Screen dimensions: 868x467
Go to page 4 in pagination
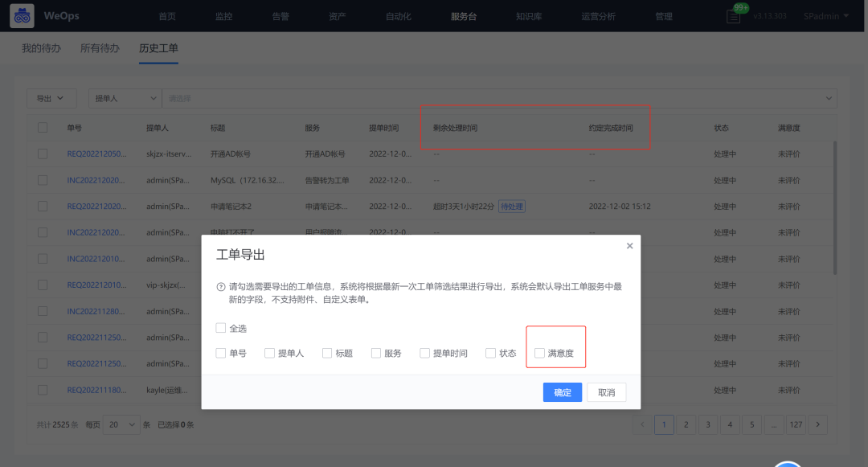click(730, 424)
